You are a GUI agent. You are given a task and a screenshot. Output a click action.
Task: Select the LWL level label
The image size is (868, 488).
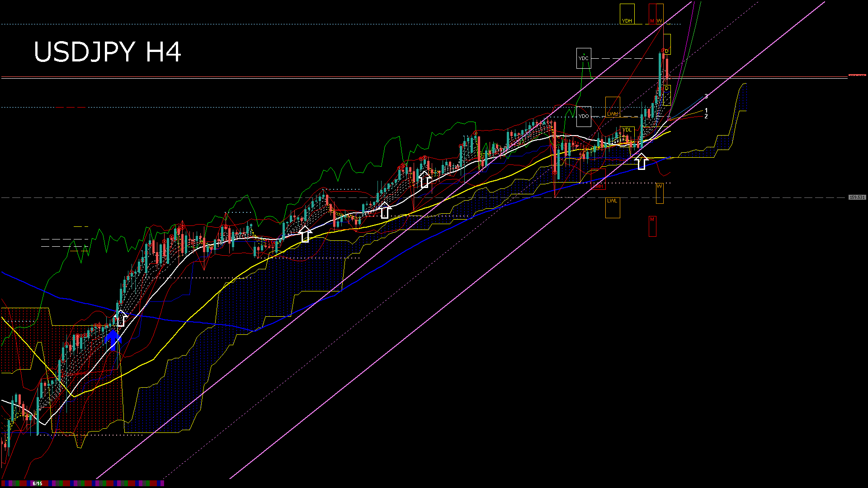(613, 208)
